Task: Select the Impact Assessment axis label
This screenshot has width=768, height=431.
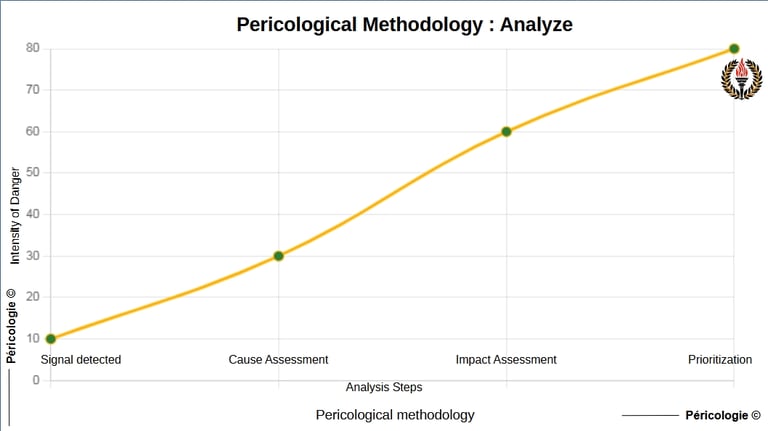Action: pos(506,360)
